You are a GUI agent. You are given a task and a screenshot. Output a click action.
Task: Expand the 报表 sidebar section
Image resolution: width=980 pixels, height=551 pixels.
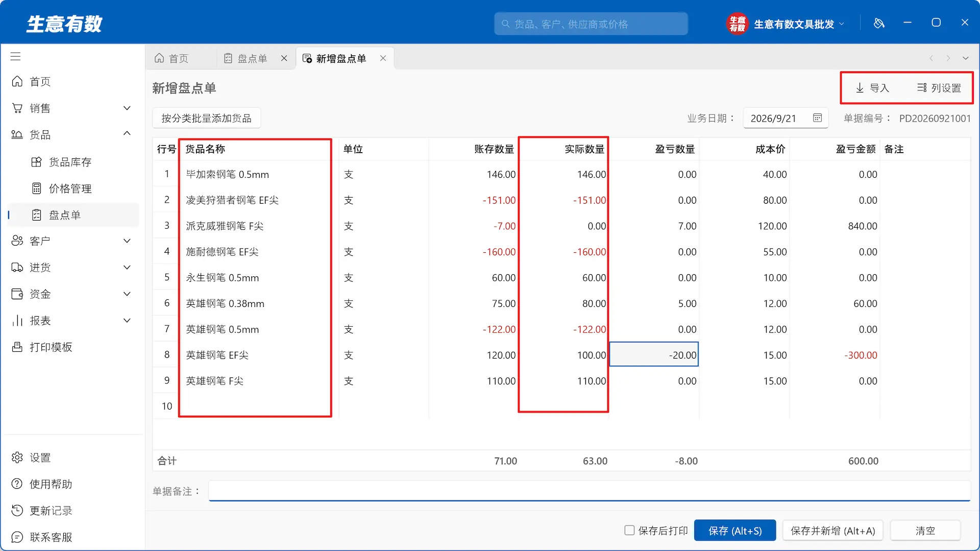127,321
